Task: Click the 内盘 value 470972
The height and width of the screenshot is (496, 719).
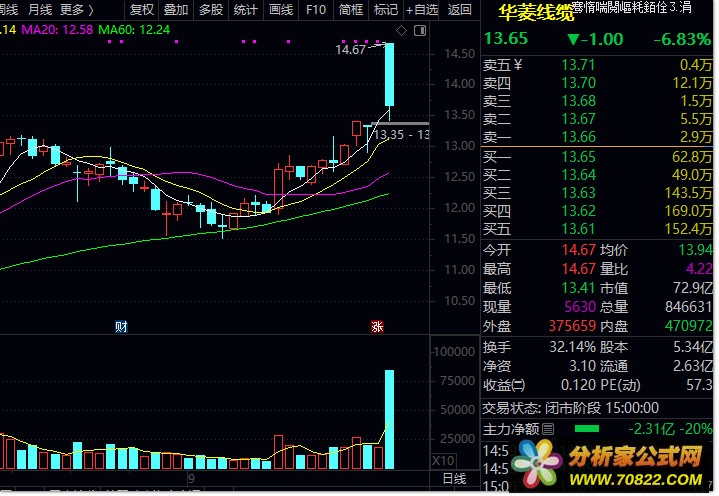Action: coord(689,325)
